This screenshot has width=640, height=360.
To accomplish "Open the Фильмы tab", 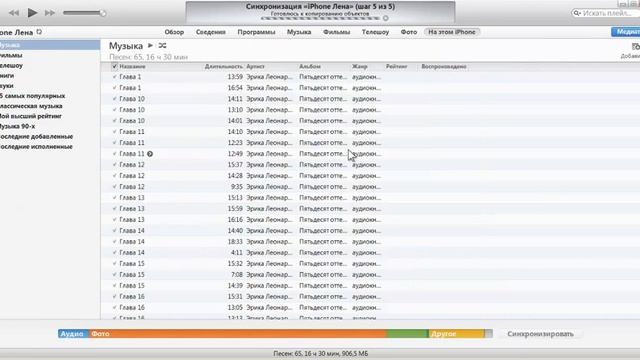I will (336, 32).
